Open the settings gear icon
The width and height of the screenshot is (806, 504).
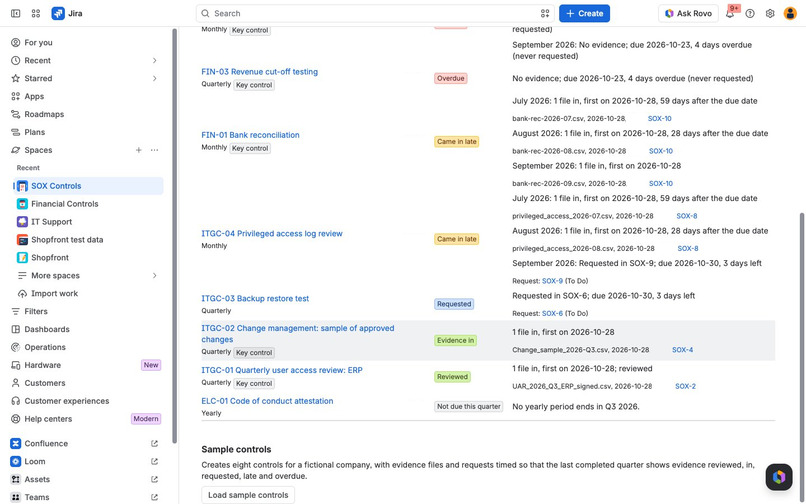point(770,13)
